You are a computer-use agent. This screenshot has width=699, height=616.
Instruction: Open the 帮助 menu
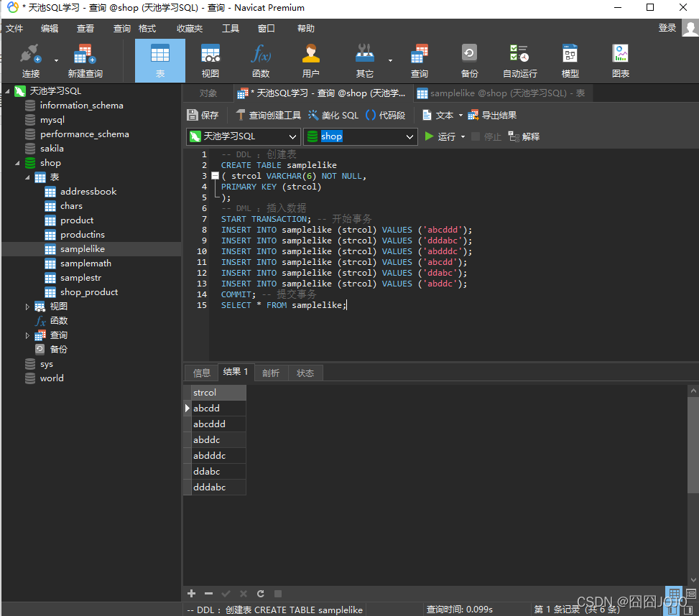pos(306,29)
